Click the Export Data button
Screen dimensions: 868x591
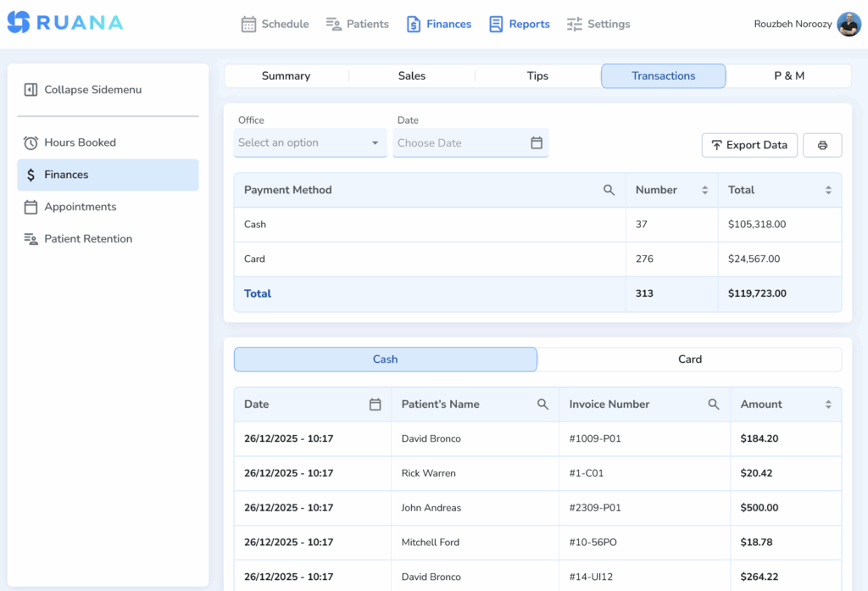click(x=749, y=145)
